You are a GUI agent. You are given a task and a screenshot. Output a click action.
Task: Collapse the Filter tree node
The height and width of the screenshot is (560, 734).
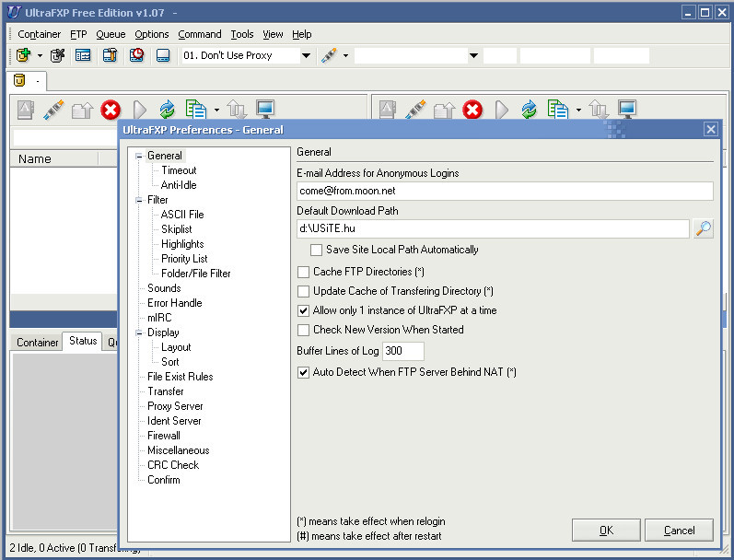tap(138, 200)
